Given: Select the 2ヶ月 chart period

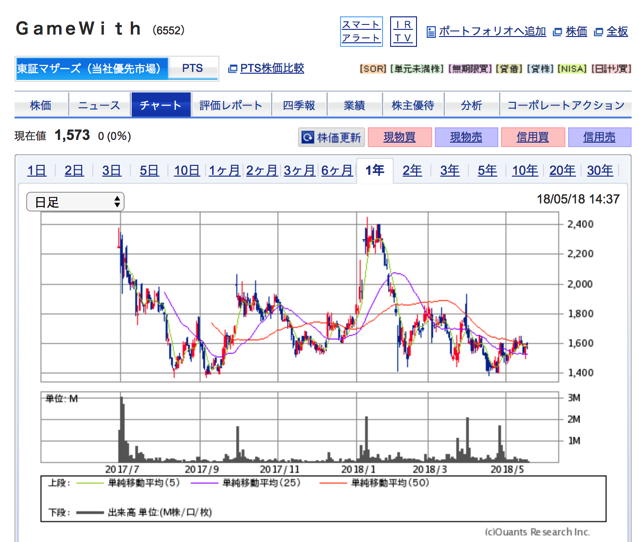Looking at the screenshot, I should point(262,170).
